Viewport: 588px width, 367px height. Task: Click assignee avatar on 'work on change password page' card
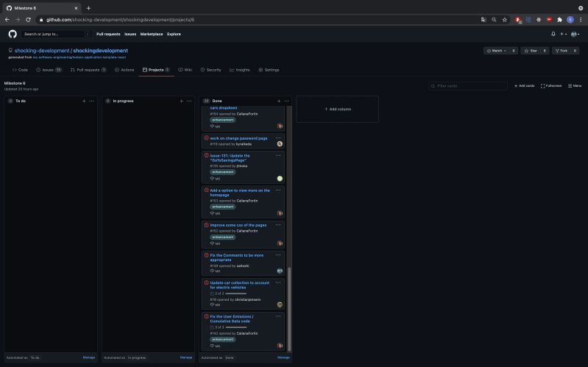280,144
